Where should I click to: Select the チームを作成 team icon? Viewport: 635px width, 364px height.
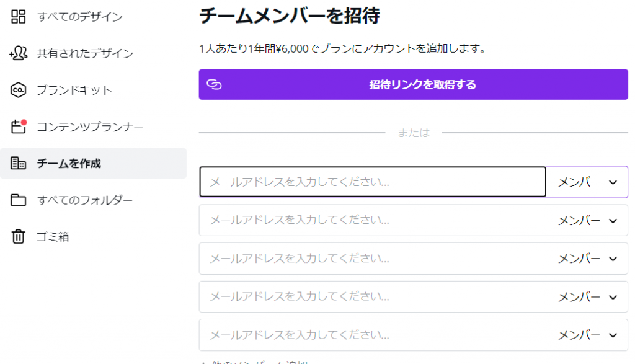(19, 163)
